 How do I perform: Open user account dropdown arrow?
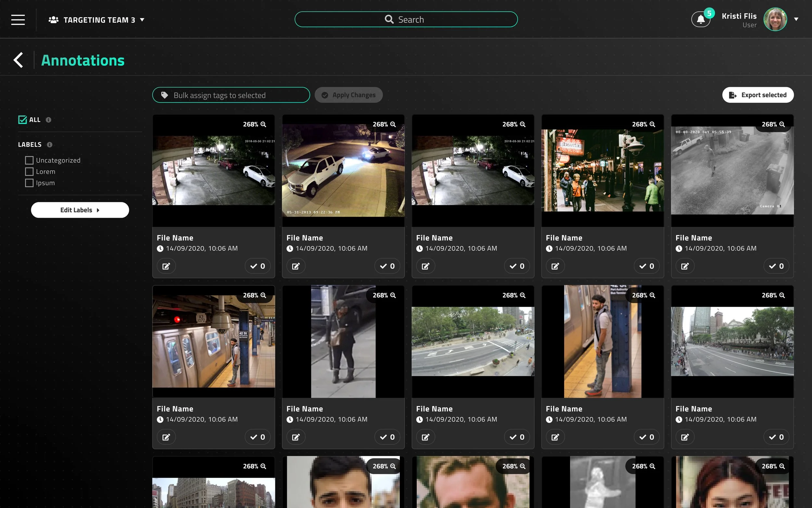pos(796,19)
